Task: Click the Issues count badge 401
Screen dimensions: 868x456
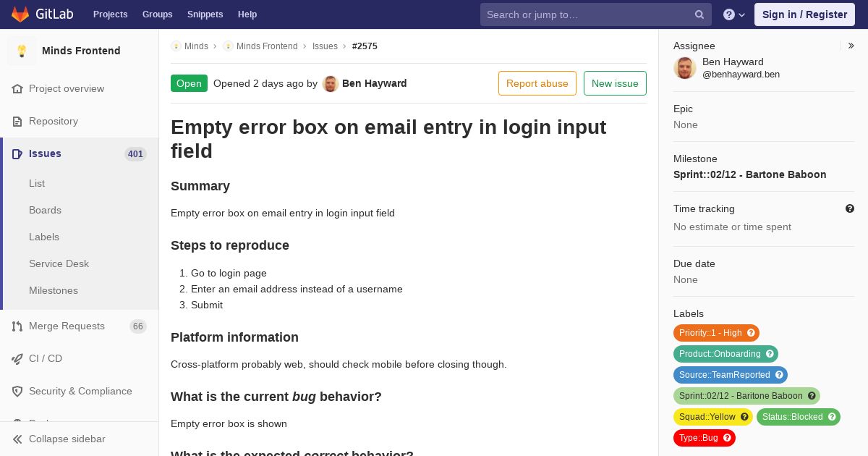Action: 135,154
